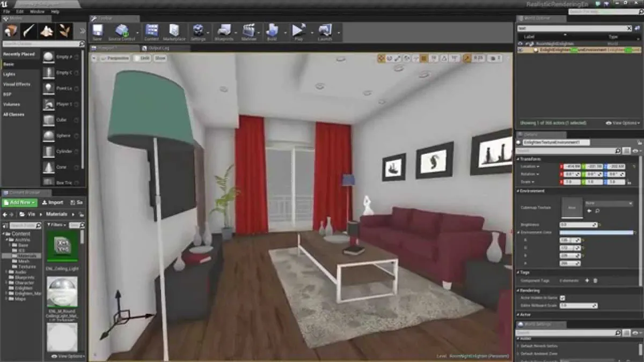644x362 pixels.
Task: Click the Lit view mode button
Action: [142, 58]
